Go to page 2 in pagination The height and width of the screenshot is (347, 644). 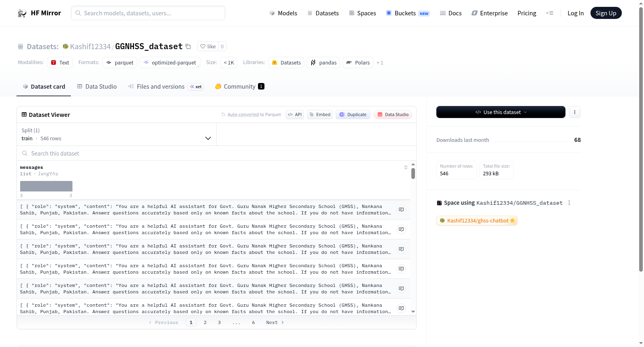click(x=205, y=322)
